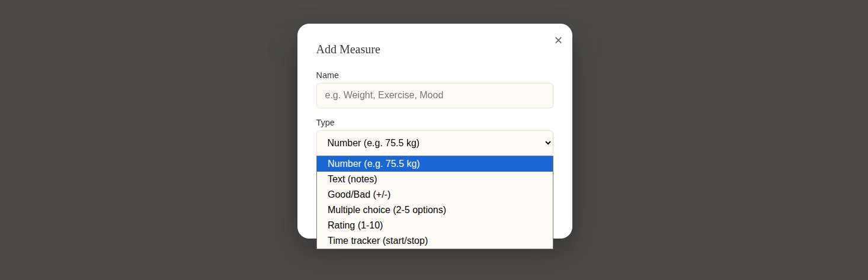Click the Name field label
The width and height of the screenshot is (868, 280).
coord(328,75)
